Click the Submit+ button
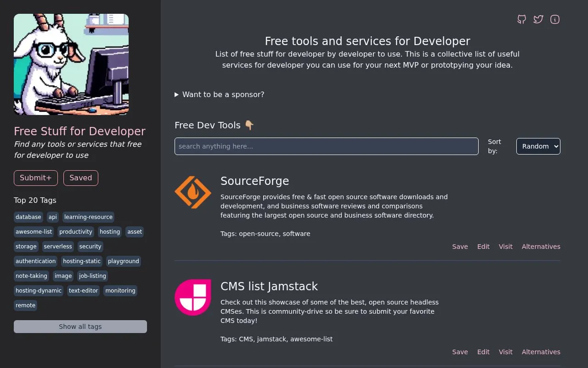The height and width of the screenshot is (368, 588). pyautogui.click(x=36, y=178)
